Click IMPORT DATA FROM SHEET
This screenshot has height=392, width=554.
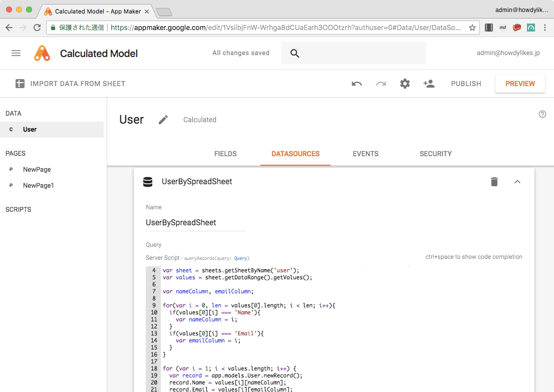click(x=70, y=84)
